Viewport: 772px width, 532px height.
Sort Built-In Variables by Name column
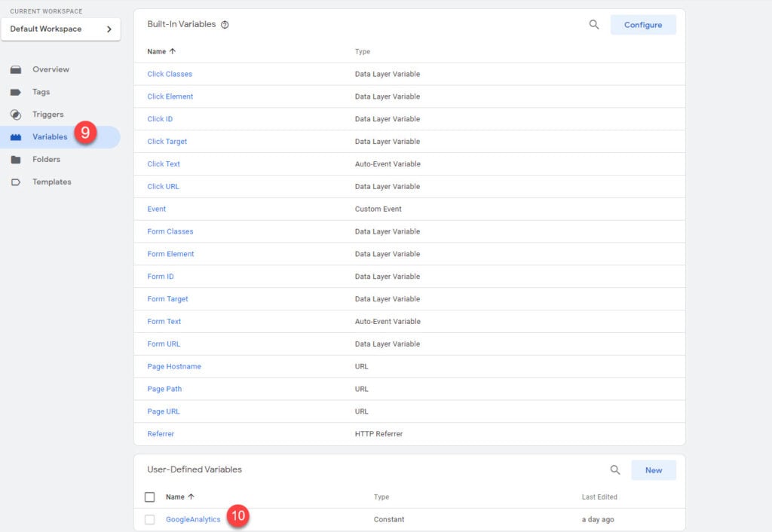click(x=161, y=52)
